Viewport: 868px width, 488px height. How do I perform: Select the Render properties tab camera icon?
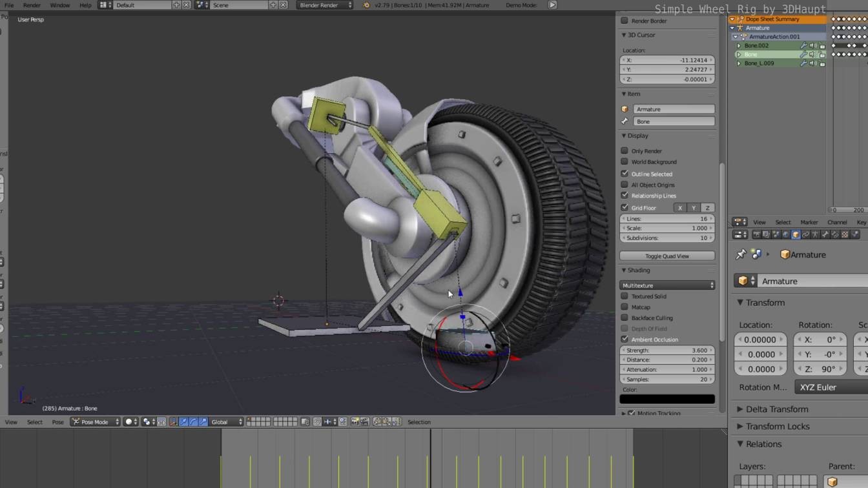click(x=756, y=234)
